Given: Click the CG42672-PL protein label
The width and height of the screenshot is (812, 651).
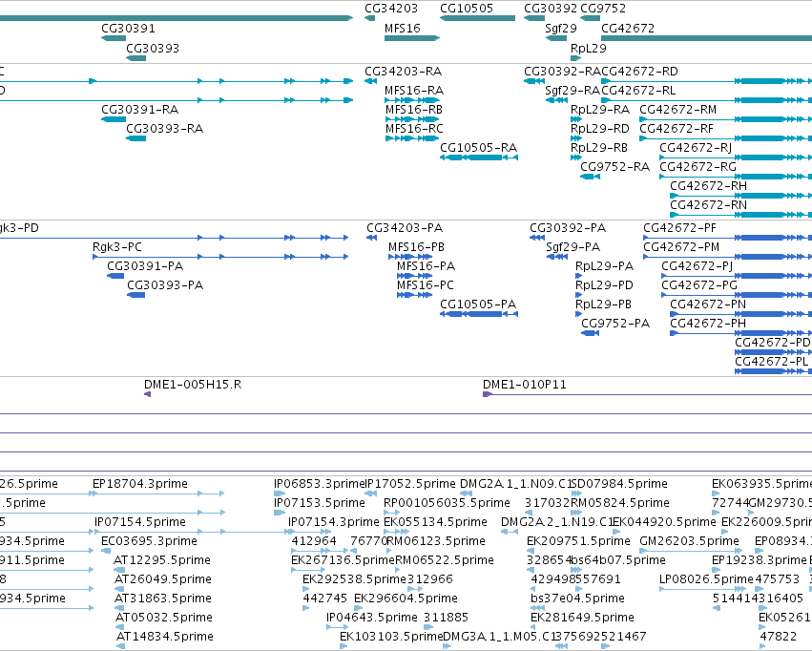Looking at the screenshot, I should [772, 362].
